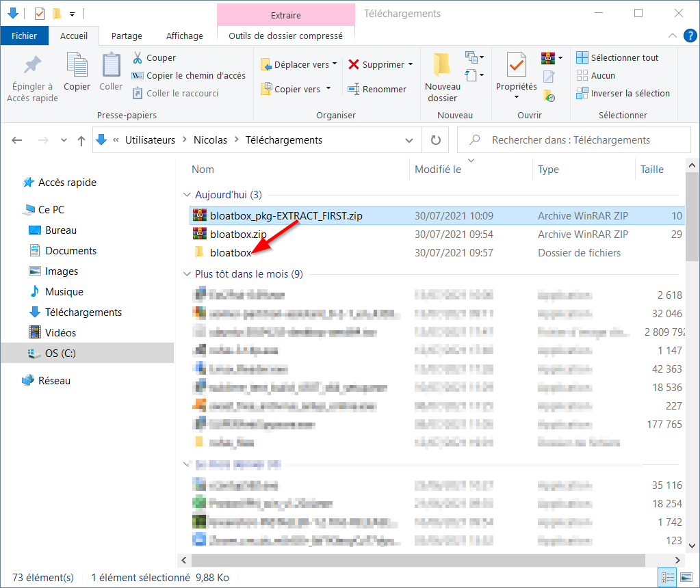Viewport: 700px width, 588px height.
Task: Select the bloatbox.zip archive
Action: point(437,235)
